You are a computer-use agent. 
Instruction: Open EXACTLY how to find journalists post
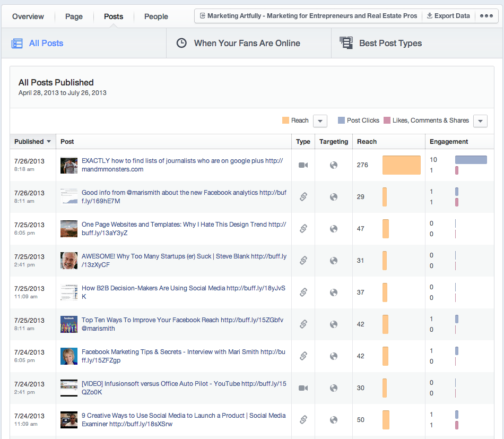[183, 165]
